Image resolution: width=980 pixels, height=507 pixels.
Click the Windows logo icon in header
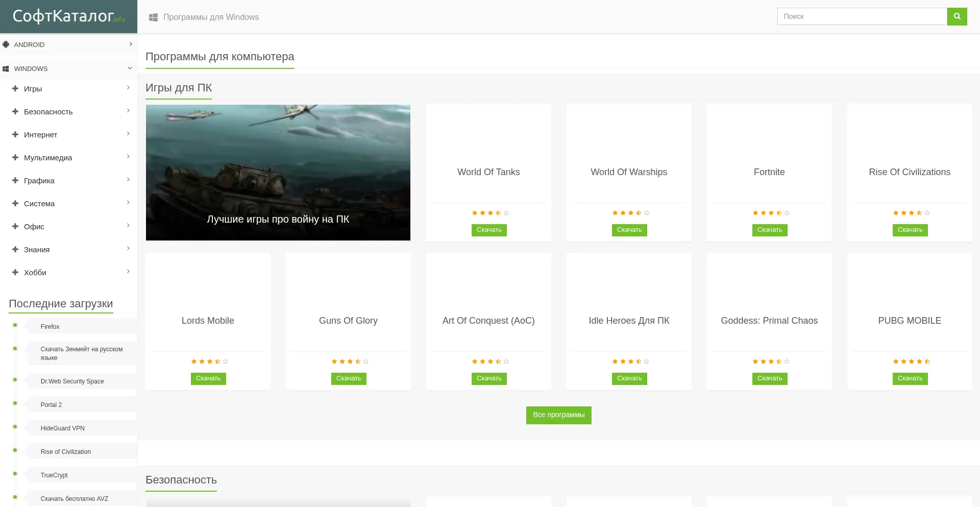point(153,17)
